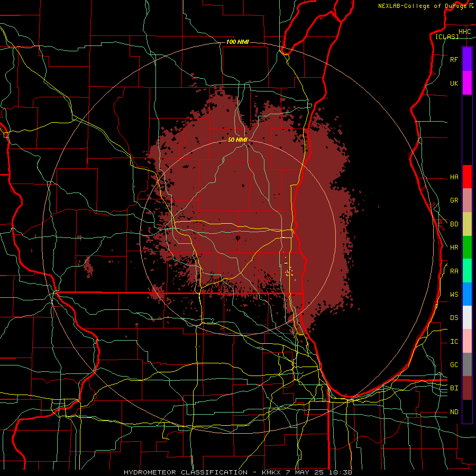The width and height of the screenshot is (476, 476).
Task: Click the RF purple legend swatch
Action: pos(467,59)
